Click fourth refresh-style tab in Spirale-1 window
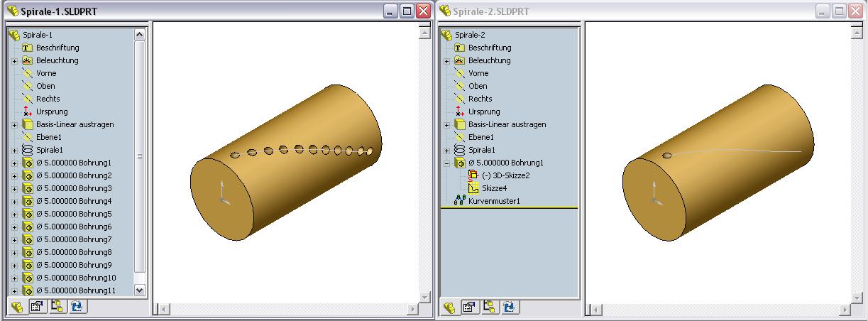The height and width of the screenshot is (321, 868). (x=77, y=307)
